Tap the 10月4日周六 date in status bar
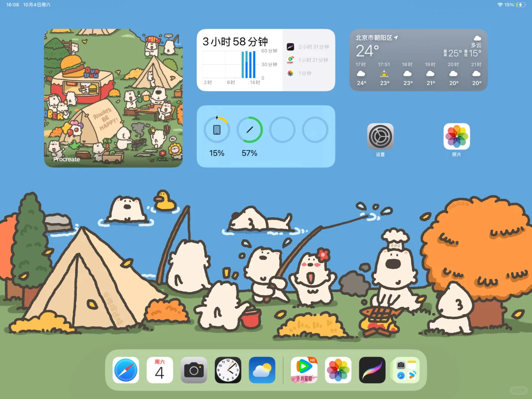The height and width of the screenshot is (399, 532). (x=37, y=5)
